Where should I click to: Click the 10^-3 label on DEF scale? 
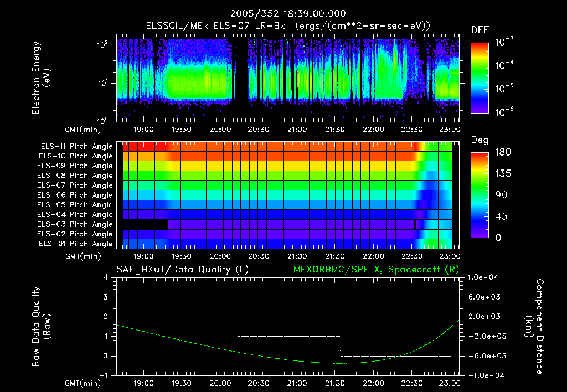[504, 42]
